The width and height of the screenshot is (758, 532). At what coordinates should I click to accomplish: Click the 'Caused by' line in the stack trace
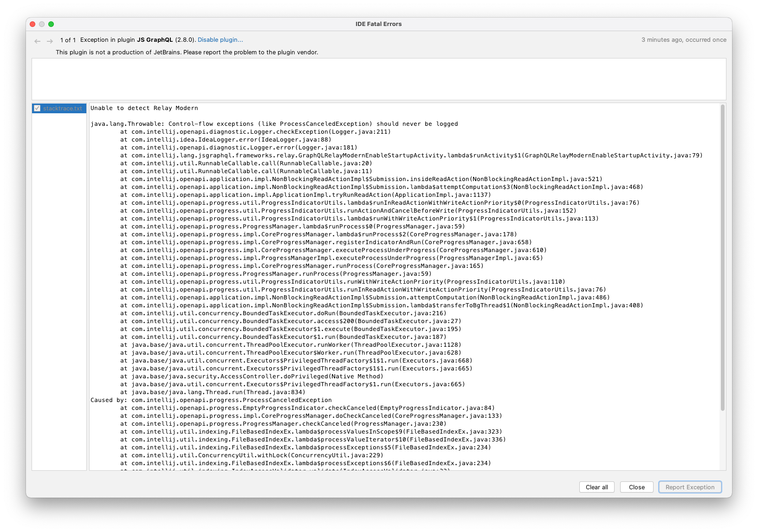107,400
